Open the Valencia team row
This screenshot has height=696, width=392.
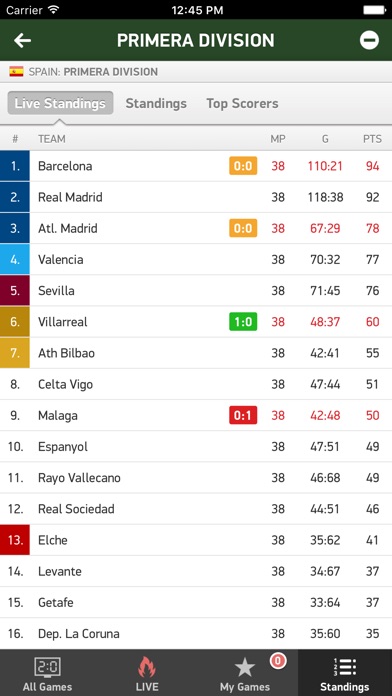click(196, 259)
